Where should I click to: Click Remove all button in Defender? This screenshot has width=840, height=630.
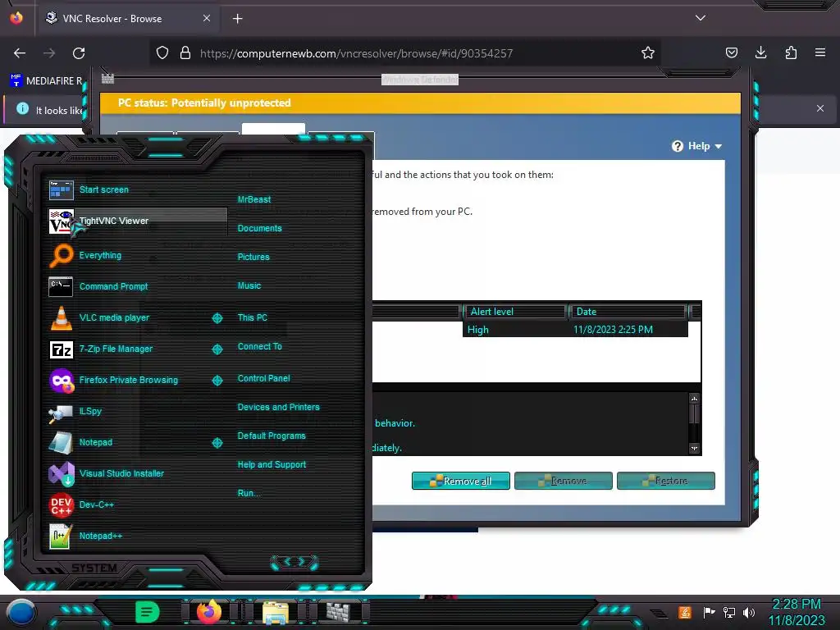[x=461, y=481]
